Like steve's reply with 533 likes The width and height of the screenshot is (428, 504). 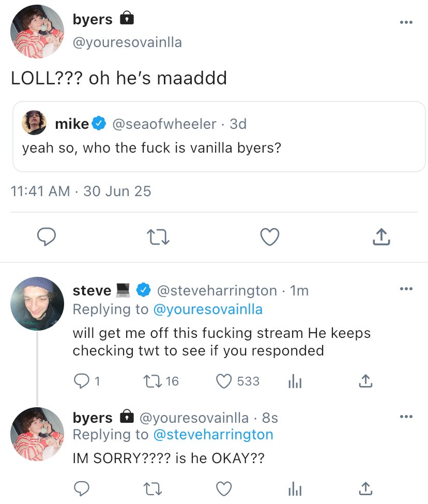pos(224,381)
